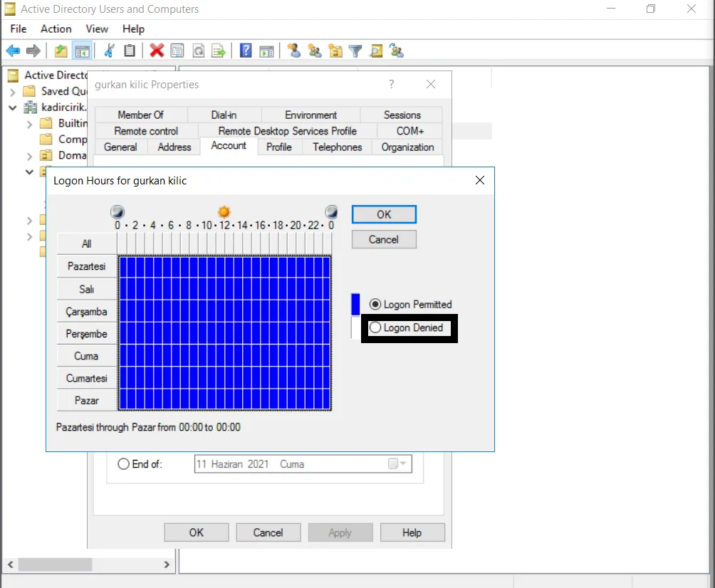Expand the Doma folder node
This screenshot has width=715, height=588.
pos(30,157)
